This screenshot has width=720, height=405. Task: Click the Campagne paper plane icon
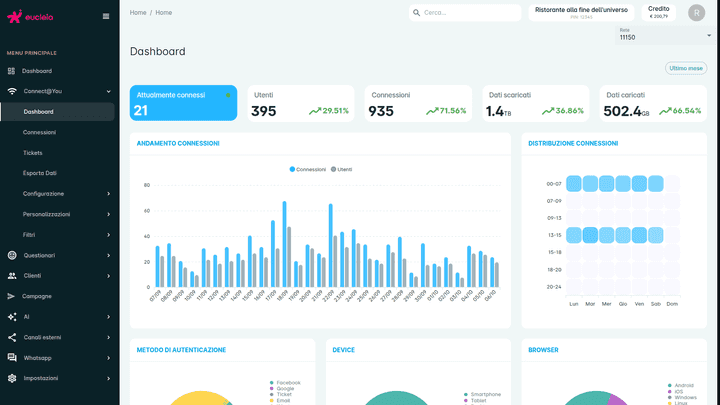click(11, 296)
